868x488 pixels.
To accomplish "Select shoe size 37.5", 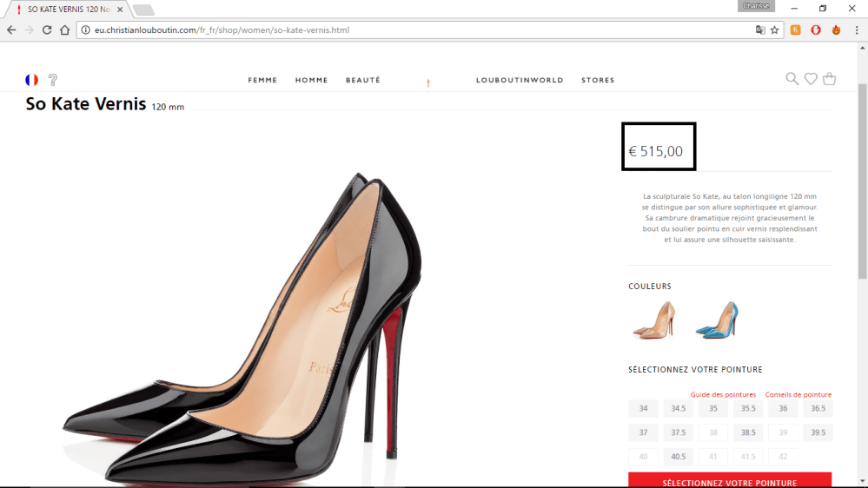I will tap(678, 432).
